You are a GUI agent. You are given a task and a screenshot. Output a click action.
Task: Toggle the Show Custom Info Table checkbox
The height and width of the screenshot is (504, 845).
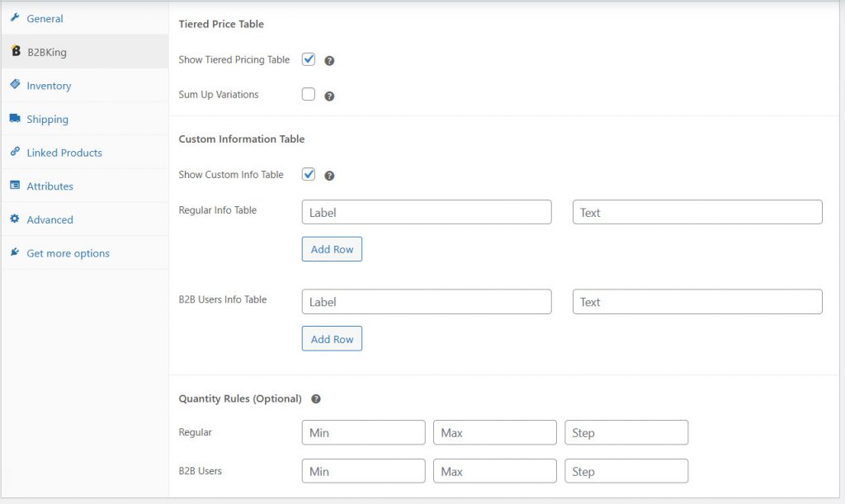point(309,174)
